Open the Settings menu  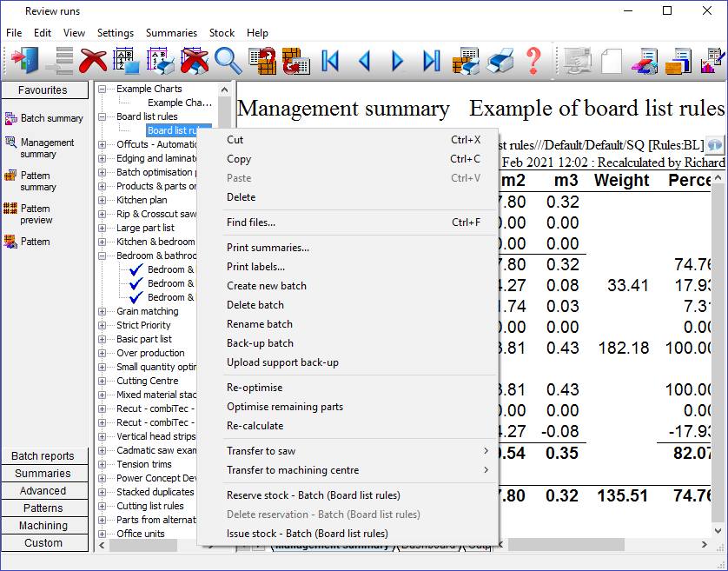pyautogui.click(x=116, y=33)
